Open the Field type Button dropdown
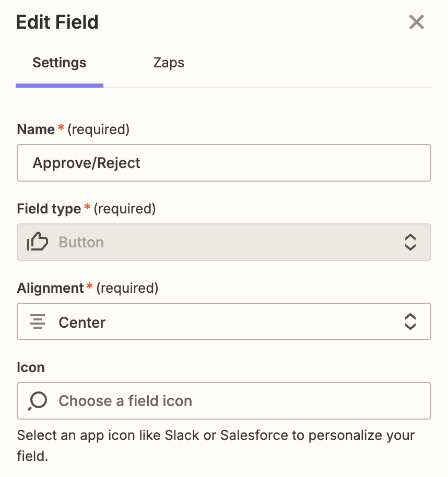The image size is (448, 477). 223,242
